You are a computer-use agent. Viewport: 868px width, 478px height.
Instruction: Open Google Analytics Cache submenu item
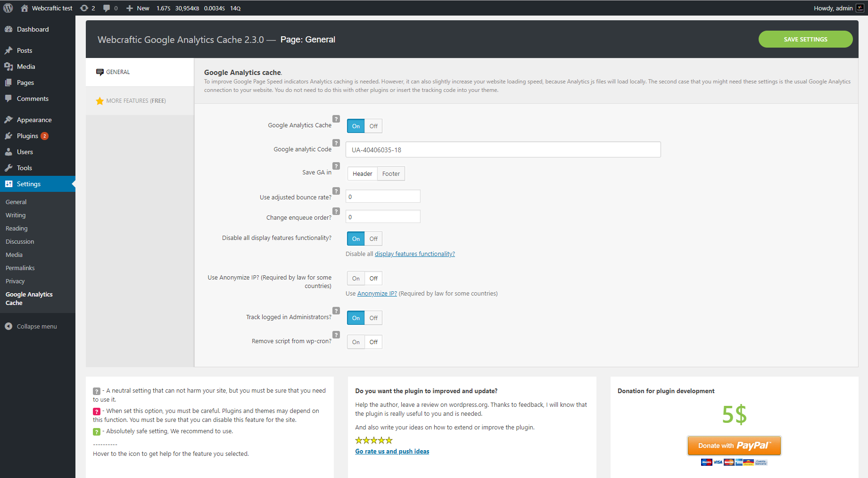coord(29,298)
